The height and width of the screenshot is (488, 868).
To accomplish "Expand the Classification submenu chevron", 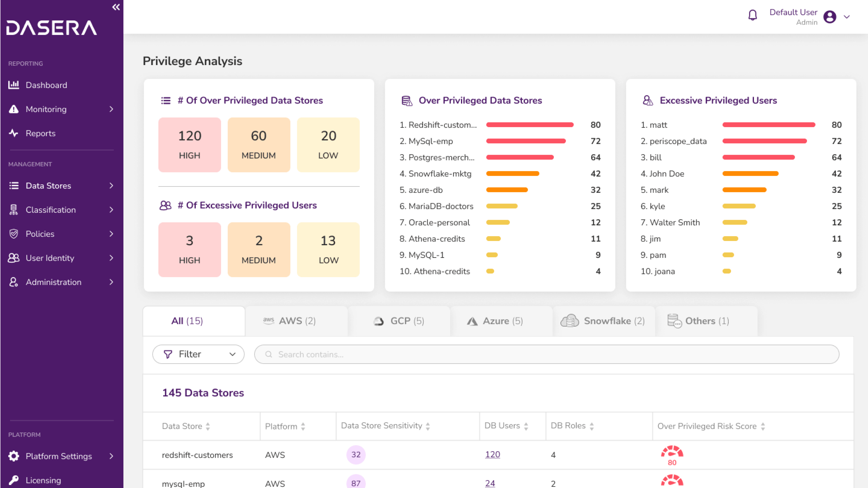I will click(x=111, y=209).
